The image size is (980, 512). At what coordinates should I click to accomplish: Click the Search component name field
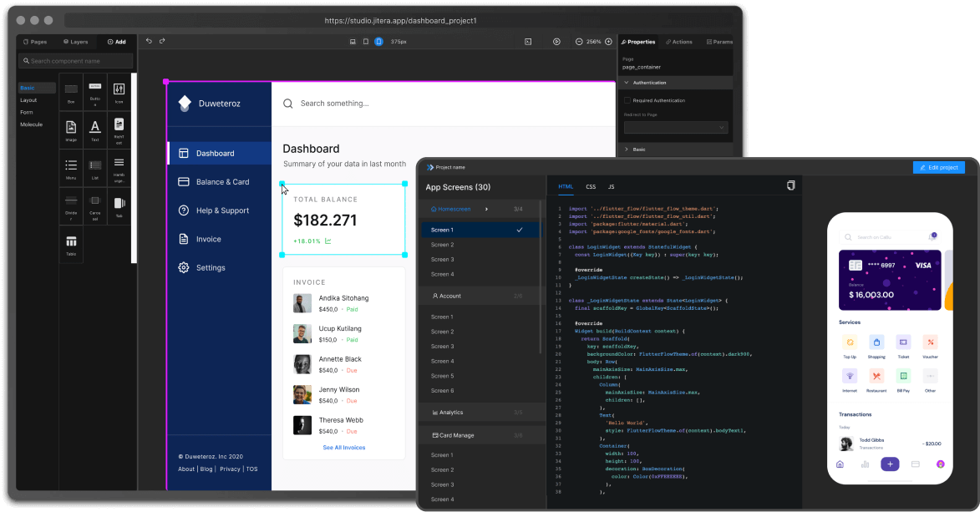coord(76,61)
